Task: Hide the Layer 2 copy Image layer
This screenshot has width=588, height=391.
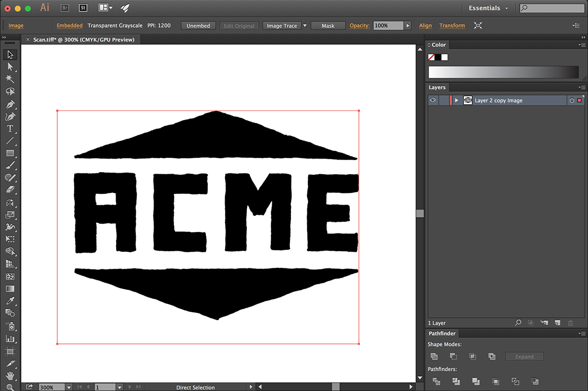Action: coord(433,100)
